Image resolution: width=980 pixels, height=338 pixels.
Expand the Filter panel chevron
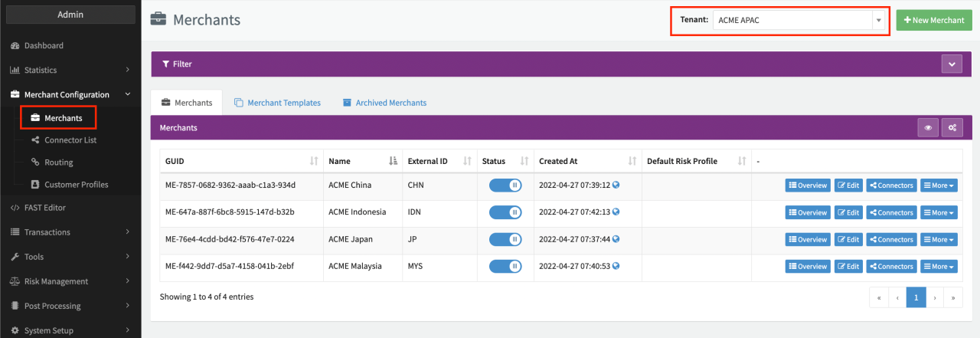[951, 64]
